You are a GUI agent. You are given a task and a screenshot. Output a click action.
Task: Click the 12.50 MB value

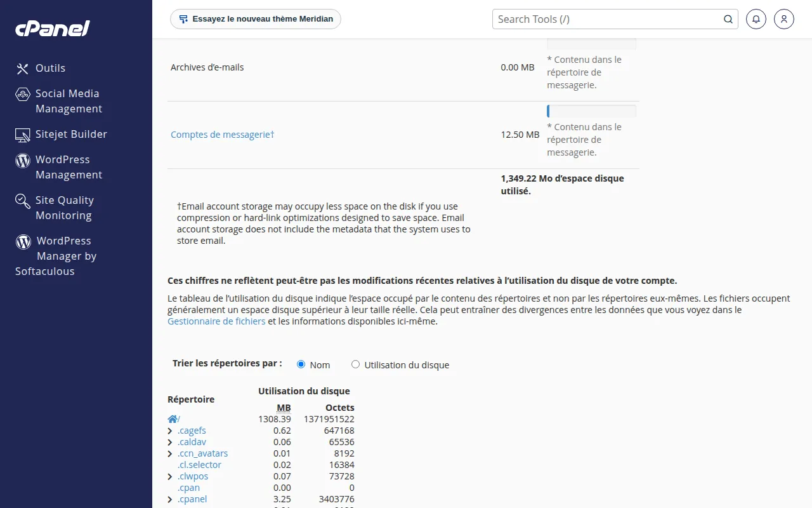click(520, 135)
